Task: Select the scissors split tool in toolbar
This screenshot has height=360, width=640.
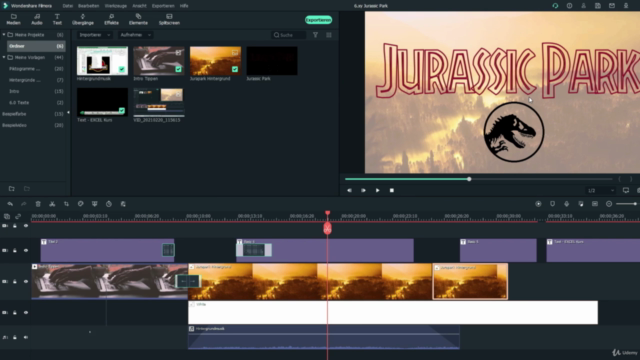Action: [52, 204]
